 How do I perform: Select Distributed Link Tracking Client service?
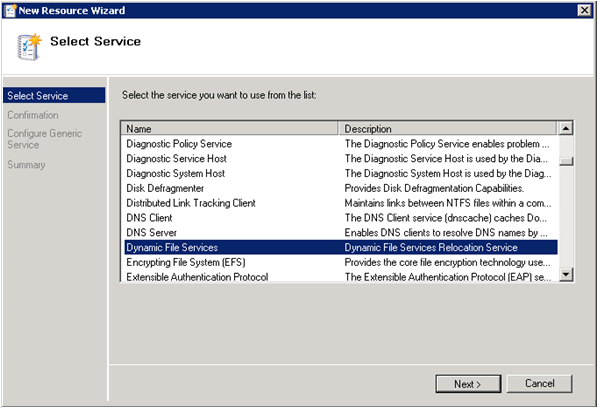click(341, 203)
